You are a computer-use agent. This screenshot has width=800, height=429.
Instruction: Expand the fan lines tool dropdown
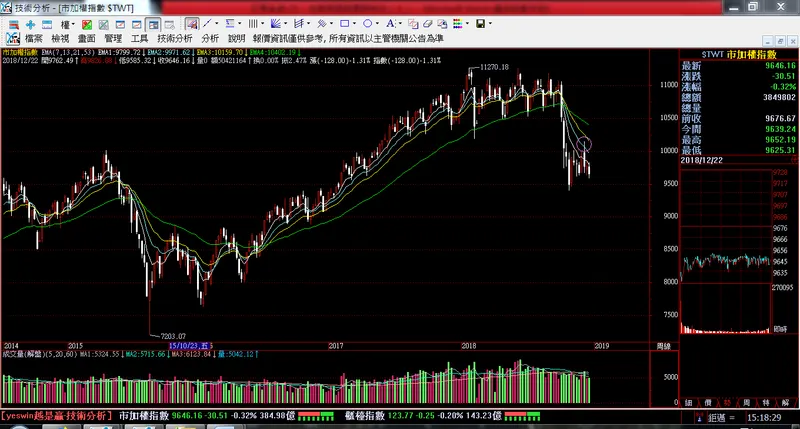[x=285, y=23]
